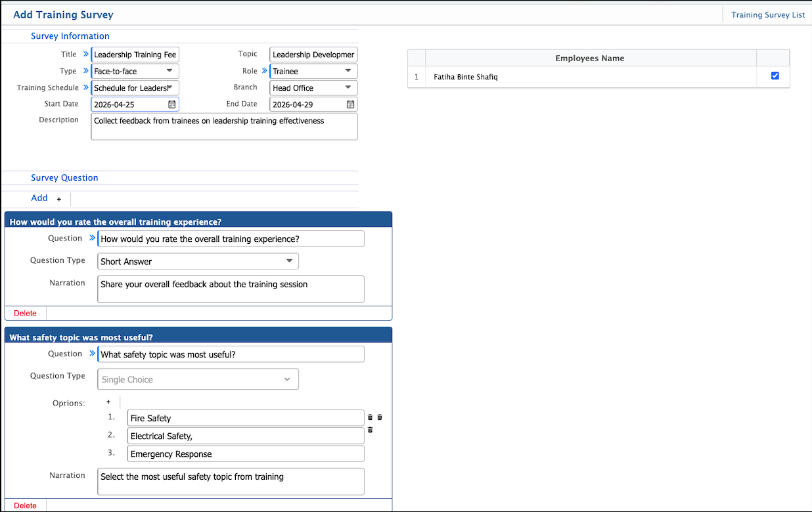
Task: Expand the Role dropdown set to Trainee
Action: click(313, 71)
